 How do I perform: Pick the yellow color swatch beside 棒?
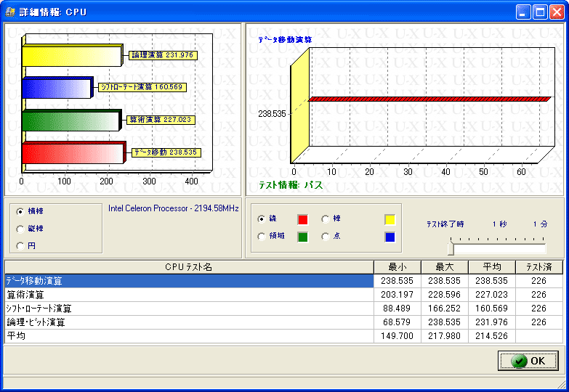(390, 219)
